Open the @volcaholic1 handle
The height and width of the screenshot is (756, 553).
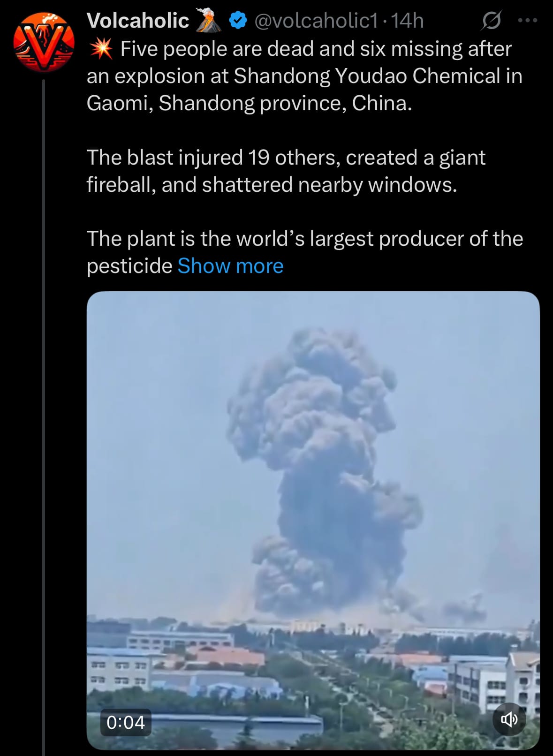pos(316,21)
